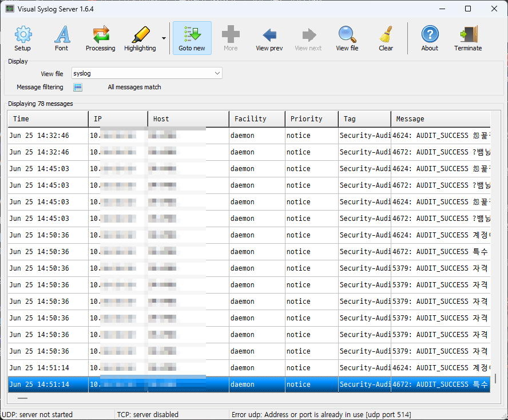Click 'notice' in the highlighted 14:51:14 row

click(x=299, y=385)
